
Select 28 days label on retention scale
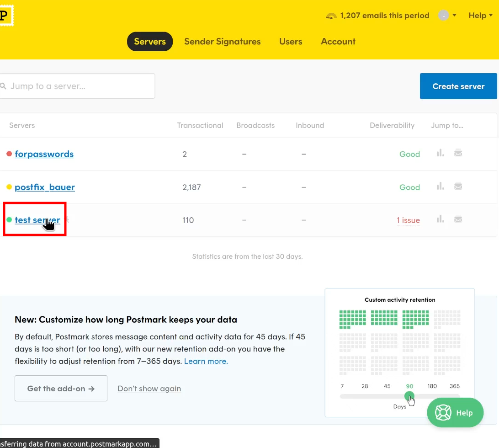tap(365, 386)
